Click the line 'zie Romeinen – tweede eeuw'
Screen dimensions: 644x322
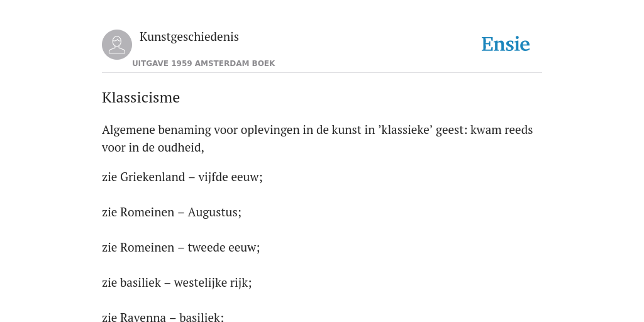(181, 248)
